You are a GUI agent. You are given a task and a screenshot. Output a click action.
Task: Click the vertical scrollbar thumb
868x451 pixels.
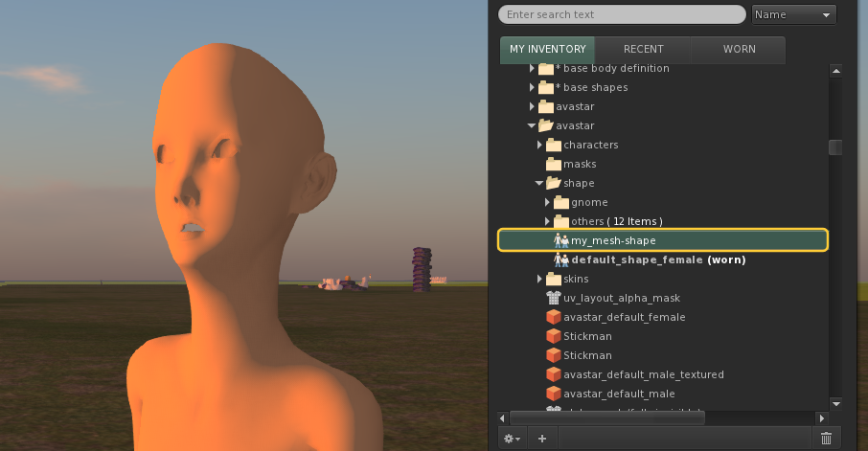point(835,147)
